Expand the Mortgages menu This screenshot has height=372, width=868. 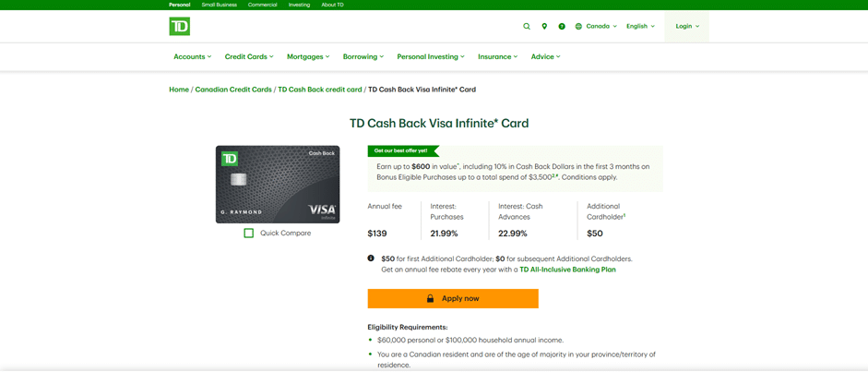tap(308, 56)
